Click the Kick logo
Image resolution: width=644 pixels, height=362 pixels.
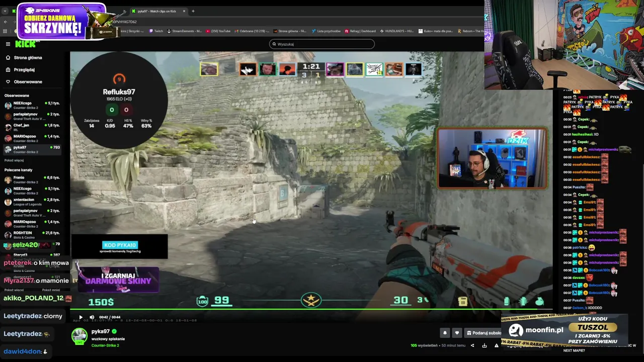tap(25, 44)
